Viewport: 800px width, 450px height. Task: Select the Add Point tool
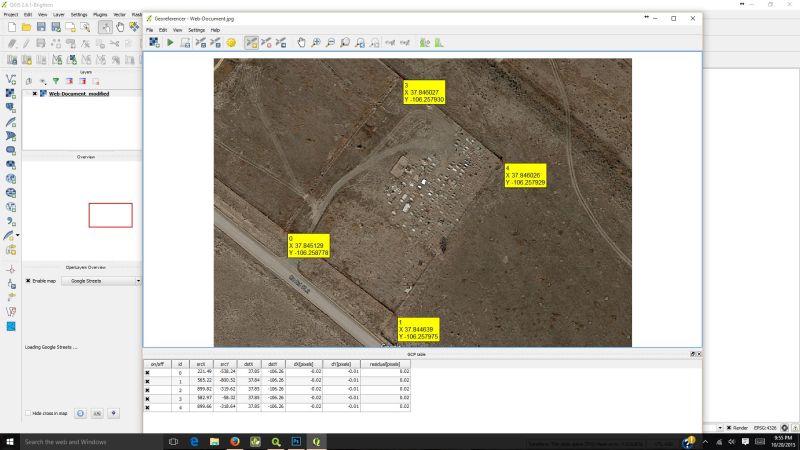coord(251,43)
